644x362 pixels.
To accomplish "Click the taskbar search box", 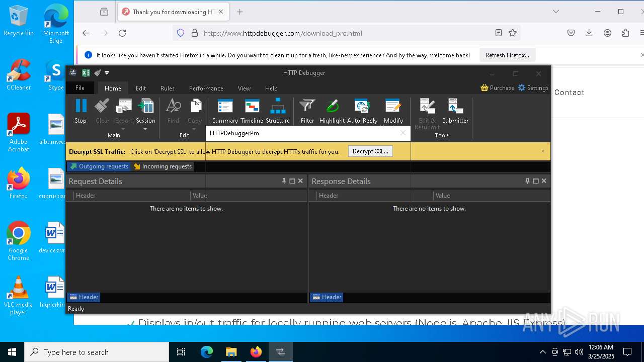I will pyautogui.click(x=97, y=352).
